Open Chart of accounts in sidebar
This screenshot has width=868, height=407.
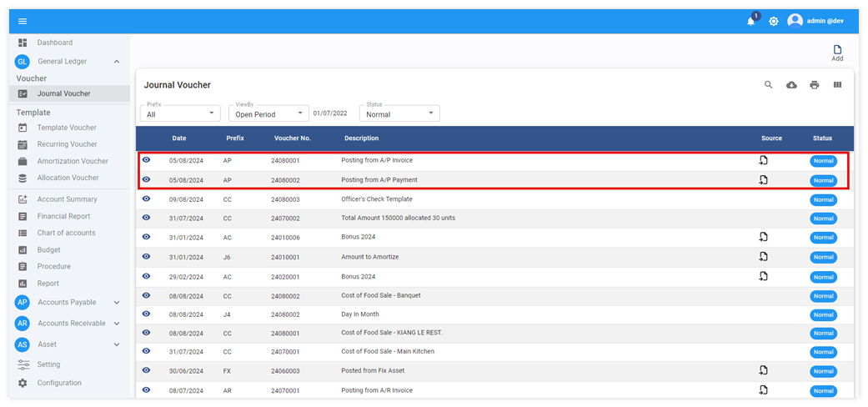coord(66,233)
